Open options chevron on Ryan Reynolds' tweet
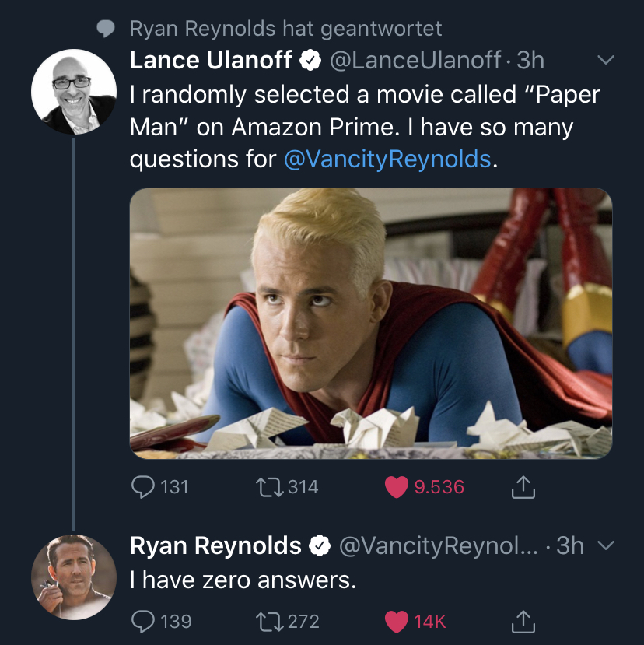 (604, 546)
